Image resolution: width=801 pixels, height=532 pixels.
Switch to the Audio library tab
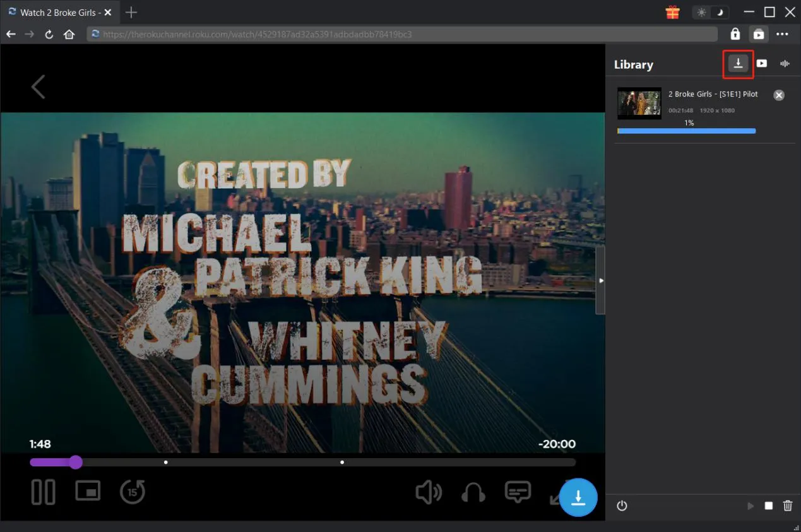pyautogui.click(x=785, y=63)
